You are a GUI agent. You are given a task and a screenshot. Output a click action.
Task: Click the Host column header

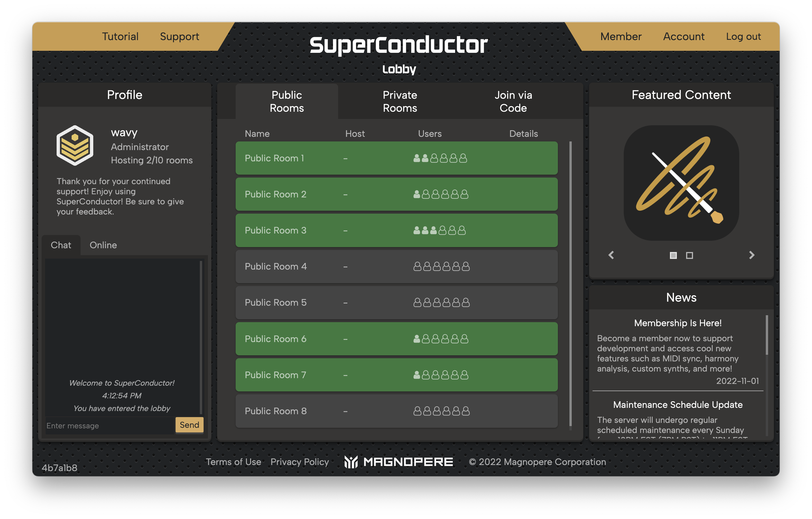click(x=355, y=133)
